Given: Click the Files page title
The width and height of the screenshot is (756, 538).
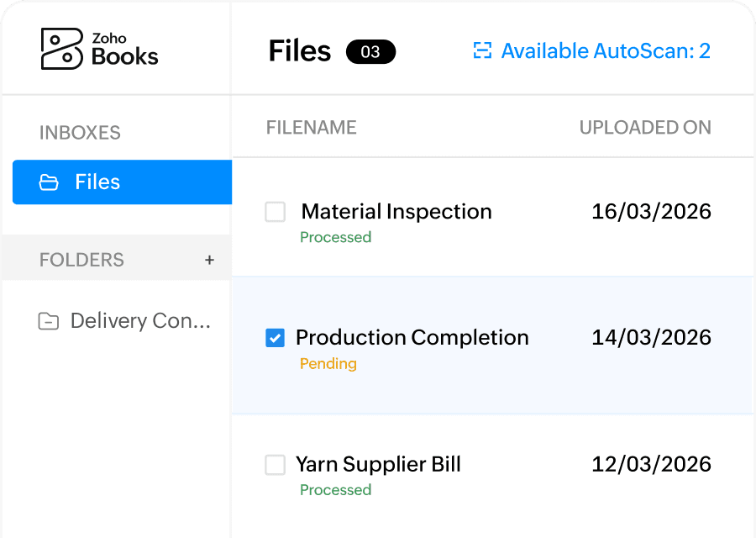Looking at the screenshot, I should pyautogui.click(x=300, y=50).
